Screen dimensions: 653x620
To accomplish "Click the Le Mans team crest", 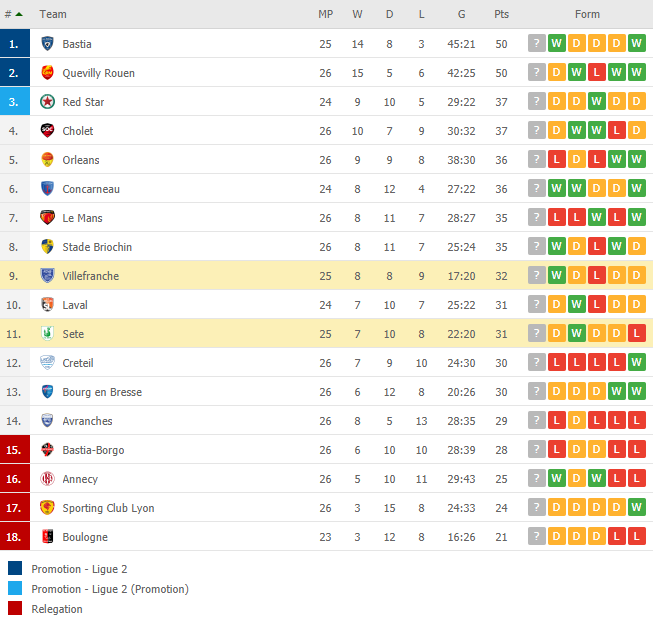I will pos(47,217).
